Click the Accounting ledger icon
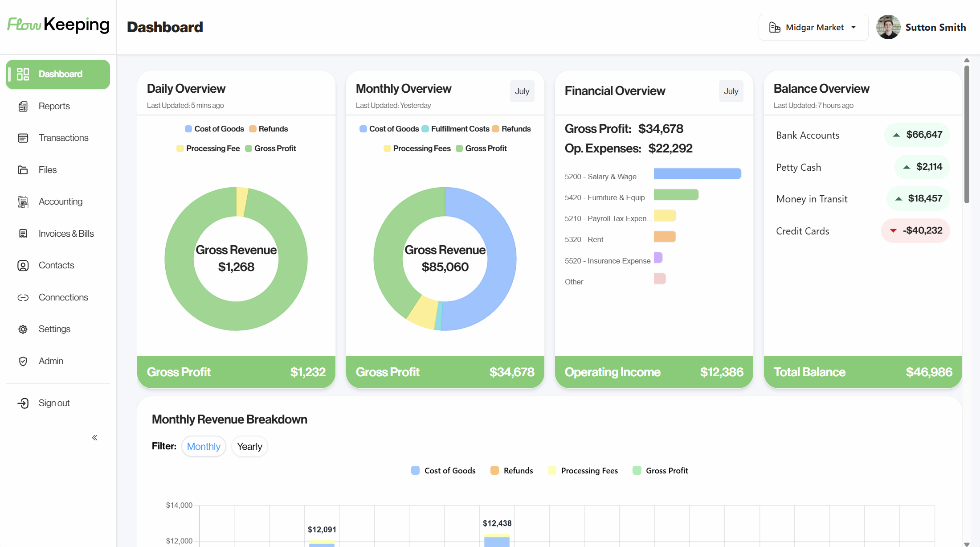This screenshot has height=547, width=980. coord(23,202)
